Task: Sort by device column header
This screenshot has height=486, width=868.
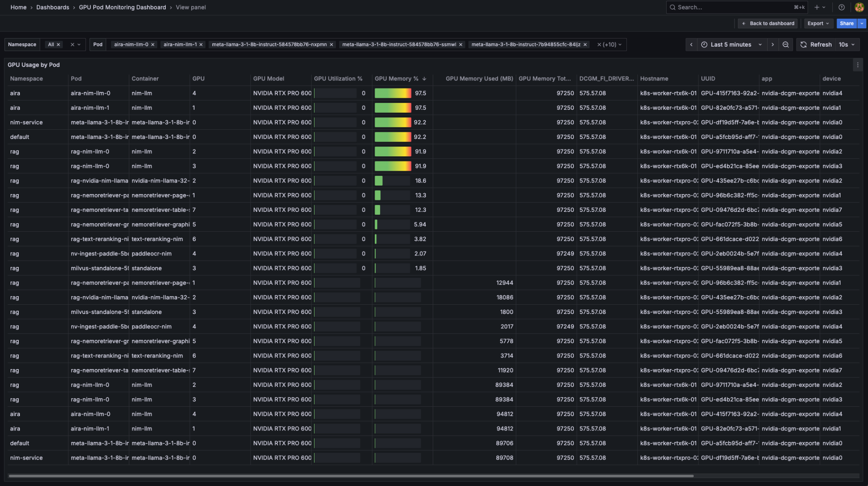Action: click(x=831, y=79)
